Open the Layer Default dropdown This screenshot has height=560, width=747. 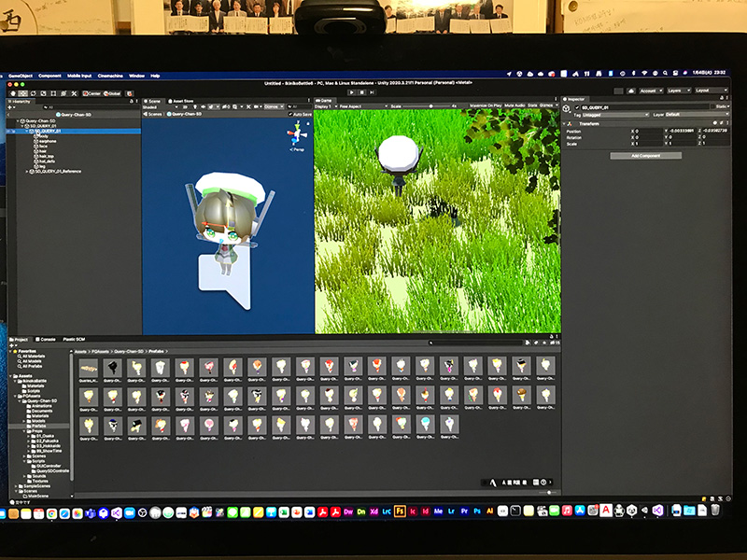tap(697, 114)
